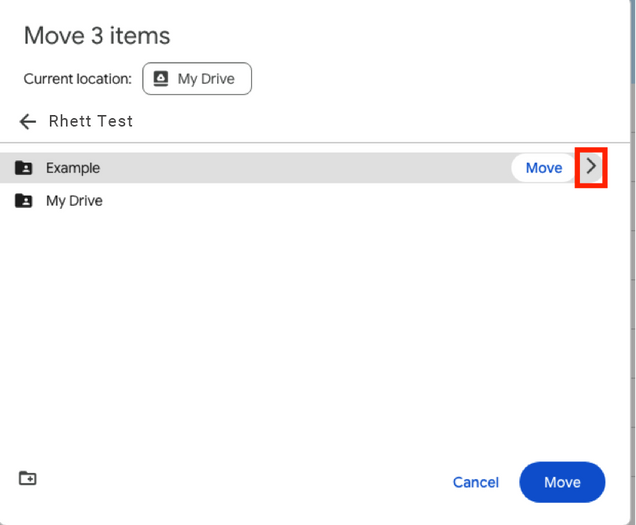Click the Example folder name text

pyautogui.click(x=73, y=168)
